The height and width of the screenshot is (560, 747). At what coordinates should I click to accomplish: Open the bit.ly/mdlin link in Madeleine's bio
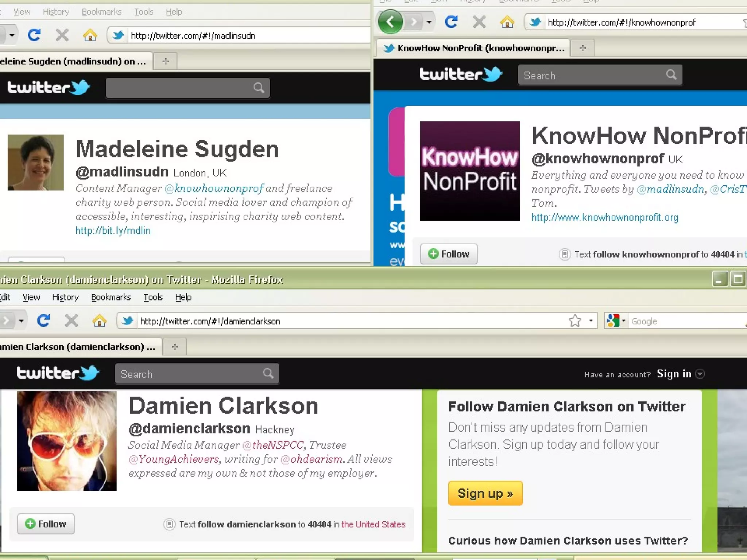pos(113,231)
